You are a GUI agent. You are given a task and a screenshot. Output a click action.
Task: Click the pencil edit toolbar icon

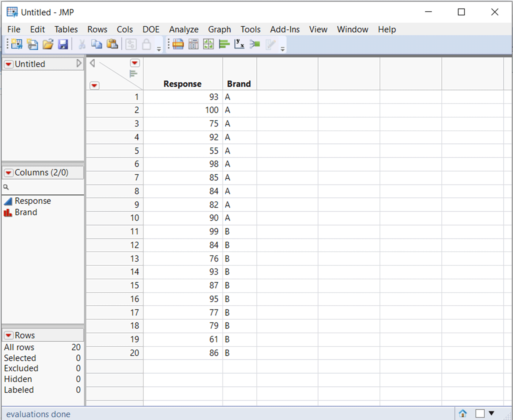click(270, 44)
